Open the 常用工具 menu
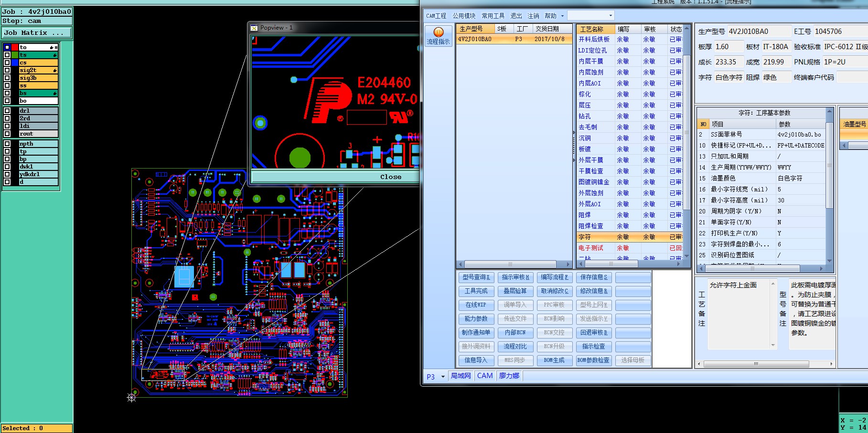Image resolution: width=868 pixels, height=433 pixels. [493, 16]
